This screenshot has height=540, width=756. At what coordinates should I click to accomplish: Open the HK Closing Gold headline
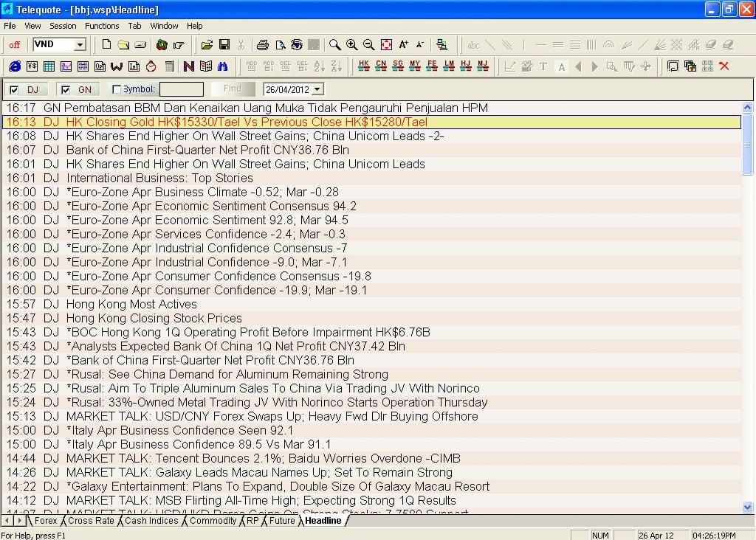pyautogui.click(x=247, y=122)
